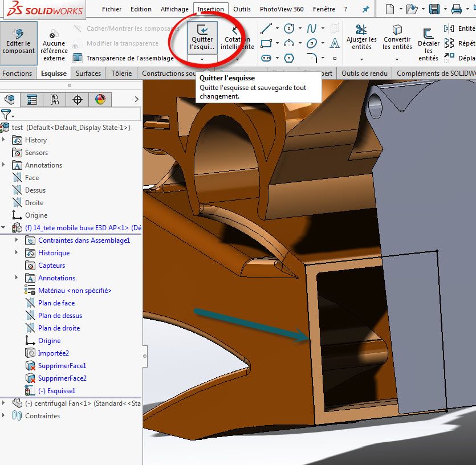Pin the menu bar with pushpin
The width and height of the screenshot is (476, 465).
coord(365,9)
